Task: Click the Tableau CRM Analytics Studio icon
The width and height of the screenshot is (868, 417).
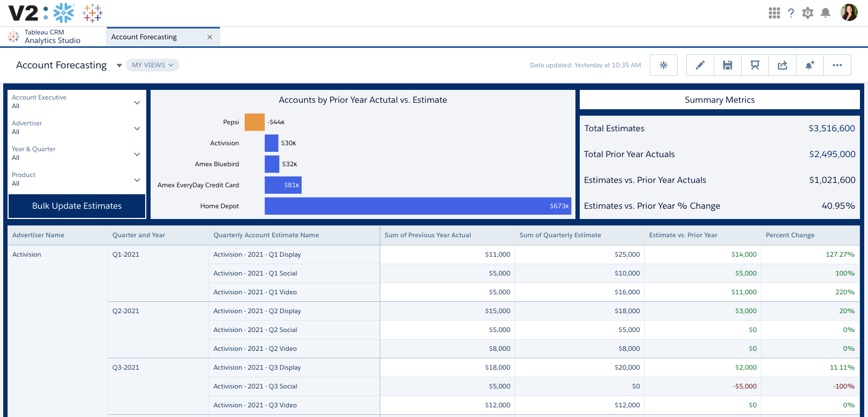Action: [13, 37]
